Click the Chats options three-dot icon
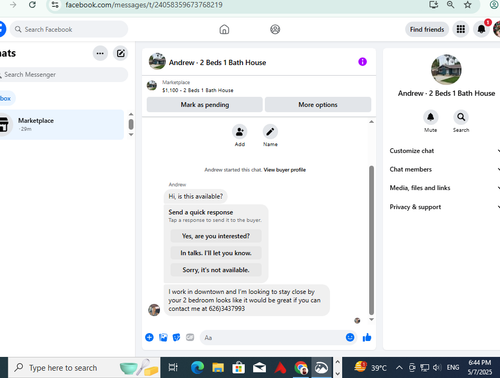This screenshot has width=500, height=378. point(100,53)
